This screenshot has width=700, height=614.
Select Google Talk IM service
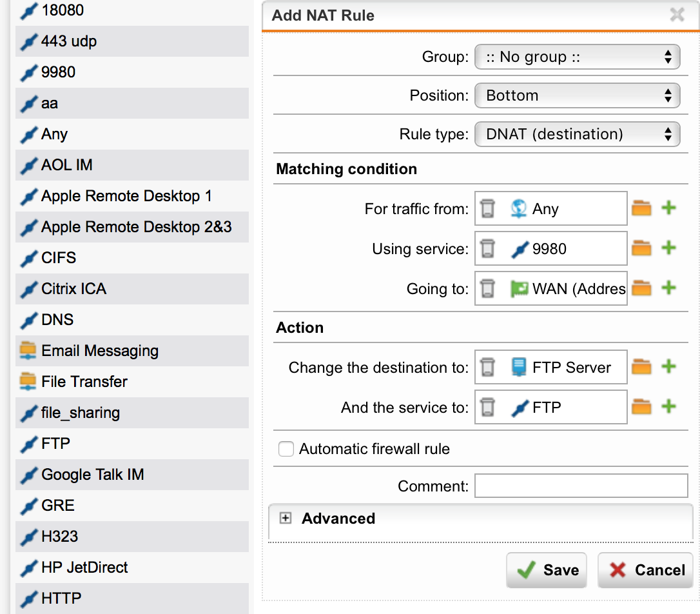[132, 475]
